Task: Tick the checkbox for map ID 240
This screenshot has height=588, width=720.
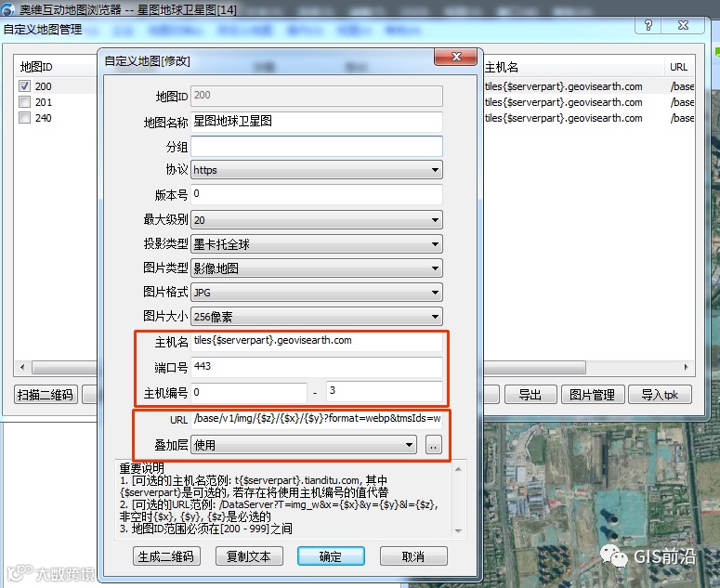Action: click(x=24, y=118)
